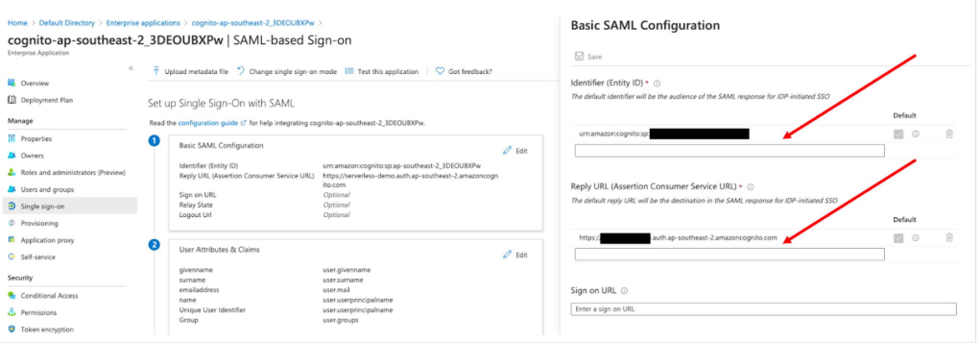980x343 pixels.
Task: Click the Sign on URL input field
Action: tap(763, 309)
